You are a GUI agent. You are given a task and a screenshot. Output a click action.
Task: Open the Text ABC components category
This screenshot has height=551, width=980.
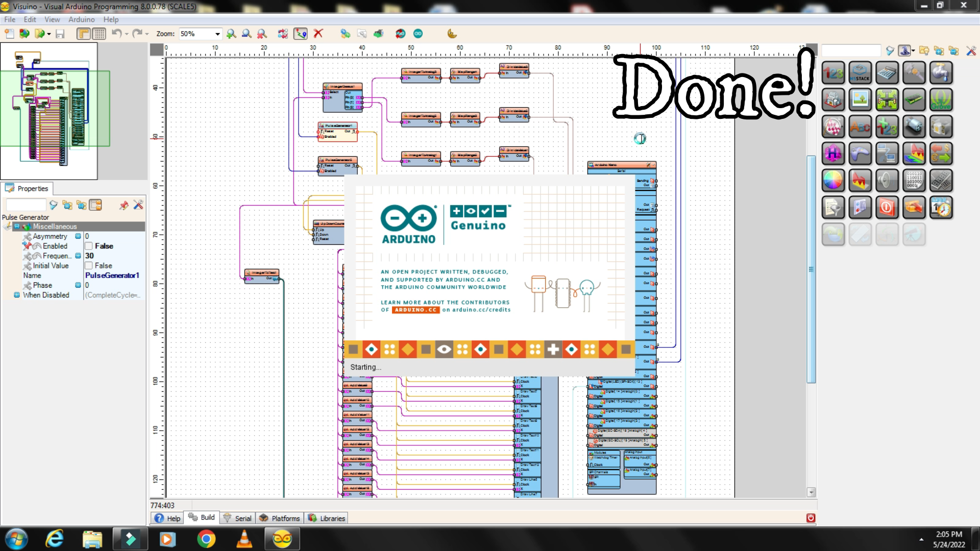[x=860, y=127]
